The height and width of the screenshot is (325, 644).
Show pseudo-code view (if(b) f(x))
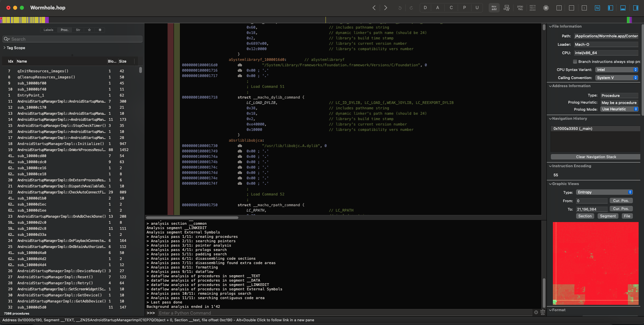(520, 8)
